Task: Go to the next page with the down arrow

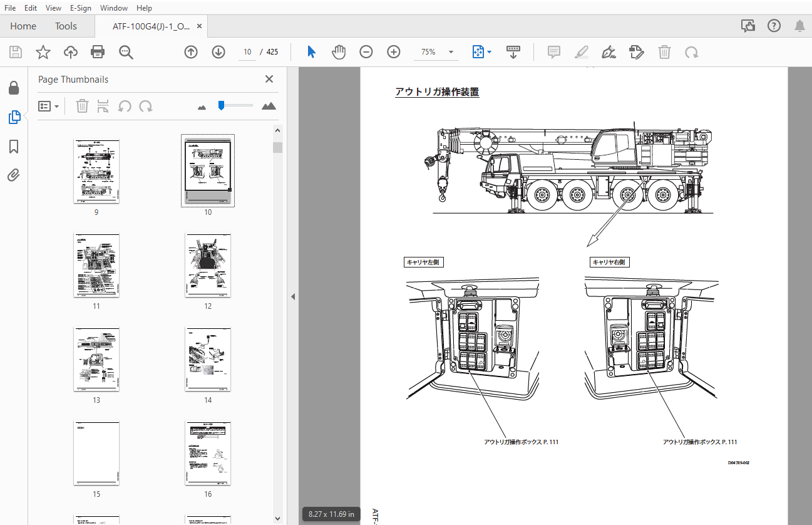Action: click(x=218, y=52)
